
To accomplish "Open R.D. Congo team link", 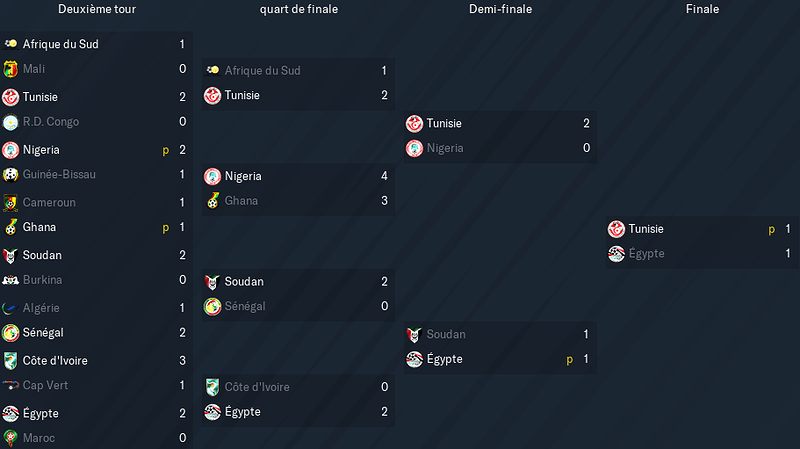I will click(x=51, y=122).
